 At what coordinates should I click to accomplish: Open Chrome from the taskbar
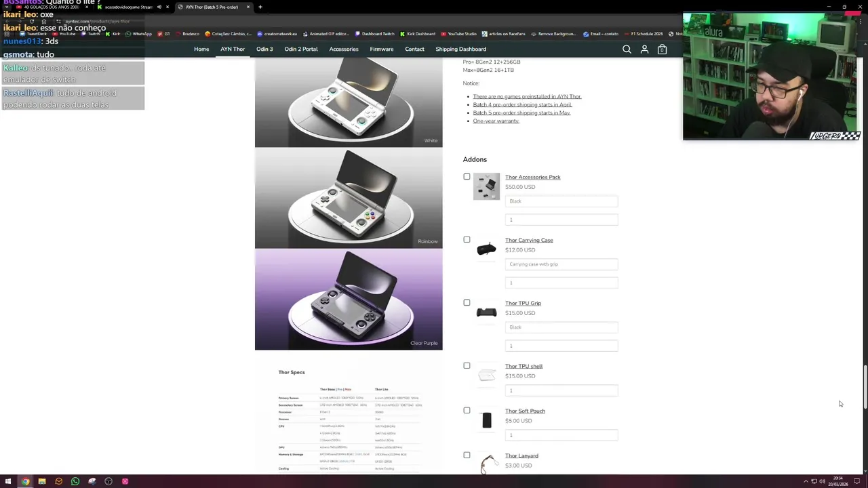tap(25, 481)
